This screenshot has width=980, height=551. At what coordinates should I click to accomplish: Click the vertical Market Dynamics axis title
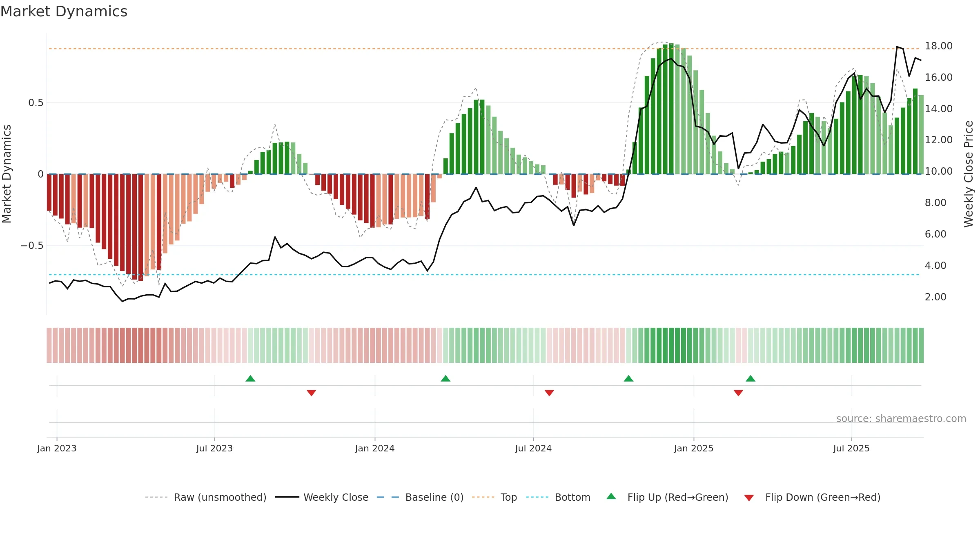click(x=7, y=174)
